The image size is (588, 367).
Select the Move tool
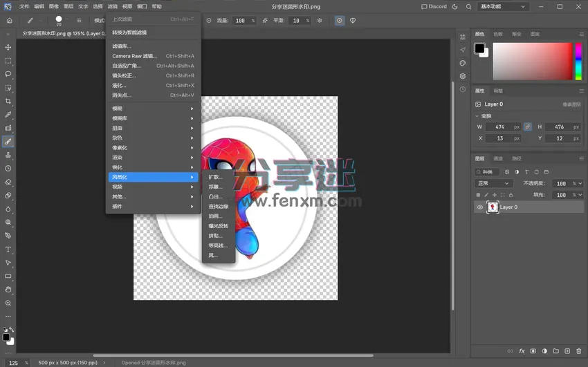[8, 48]
